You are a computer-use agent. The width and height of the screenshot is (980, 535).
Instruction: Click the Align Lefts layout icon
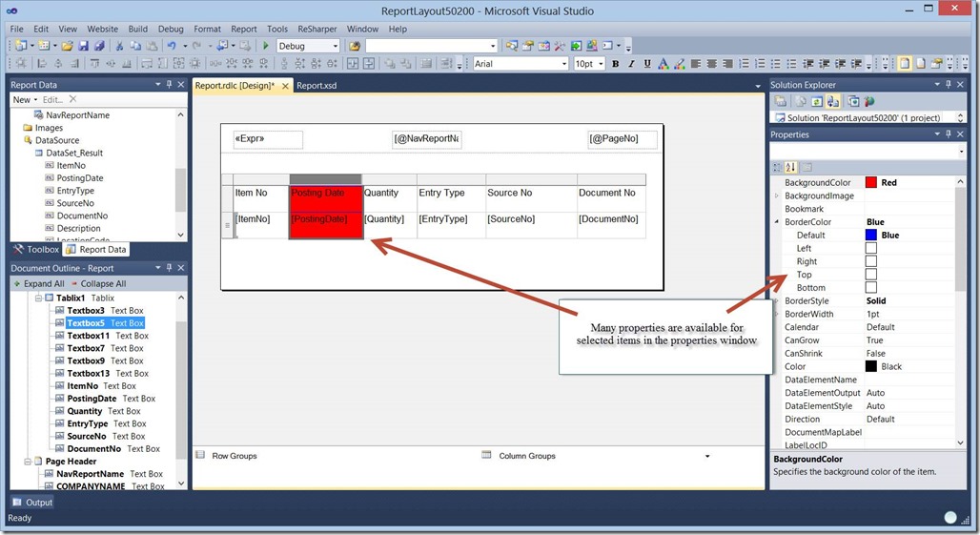point(43,64)
